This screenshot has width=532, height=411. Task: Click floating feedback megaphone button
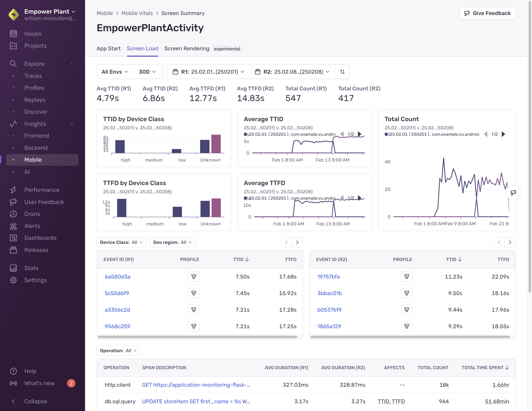(x=513, y=193)
